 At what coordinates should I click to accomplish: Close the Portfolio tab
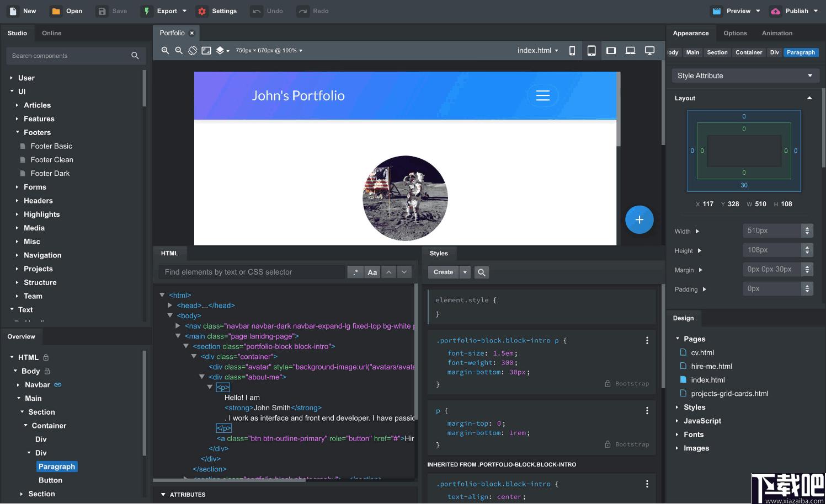(192, 33)
